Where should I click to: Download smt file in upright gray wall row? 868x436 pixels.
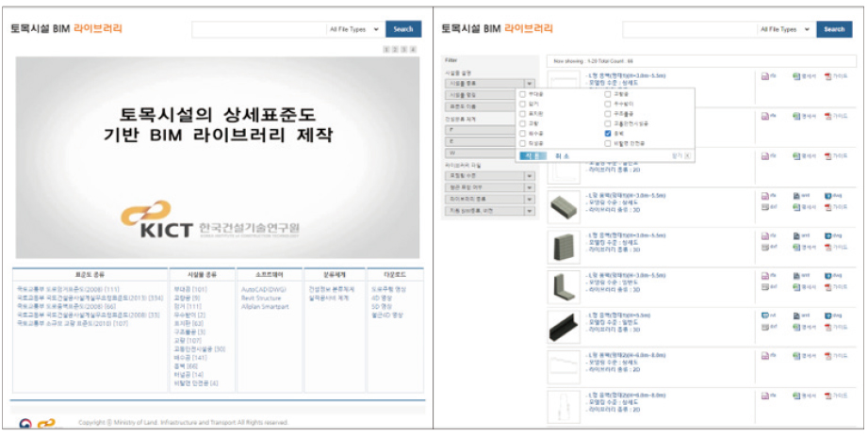click(x=800, y=235)
